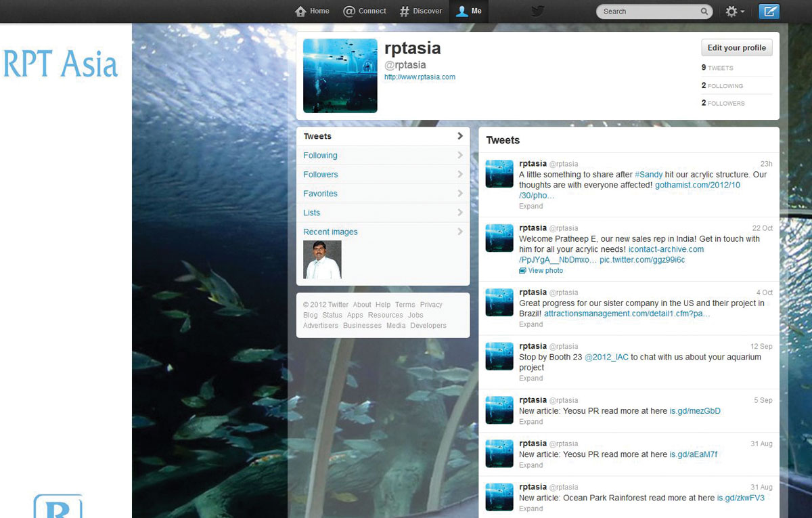
Task: Select the Lists sidebar item
Action: (x=383, y=212)
